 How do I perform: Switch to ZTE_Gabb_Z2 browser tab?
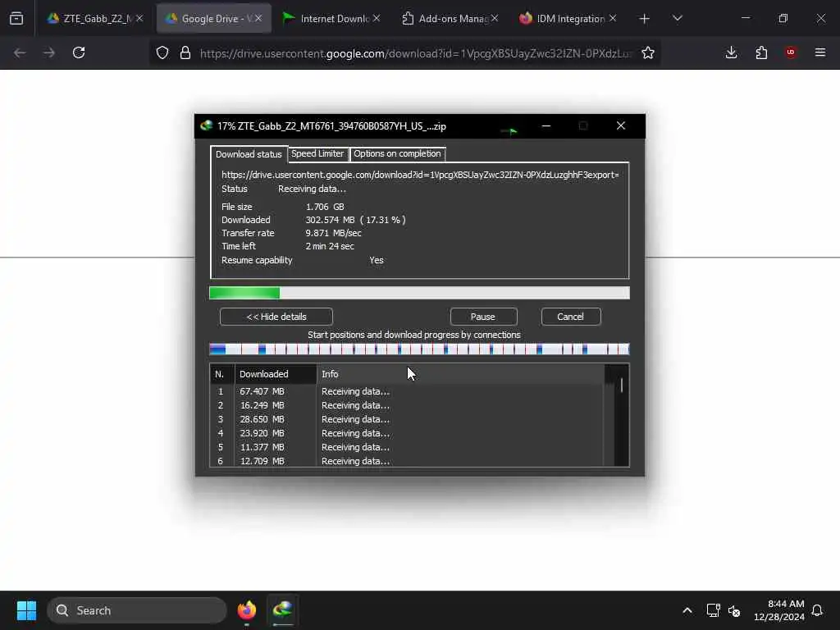tap(89, 19)
